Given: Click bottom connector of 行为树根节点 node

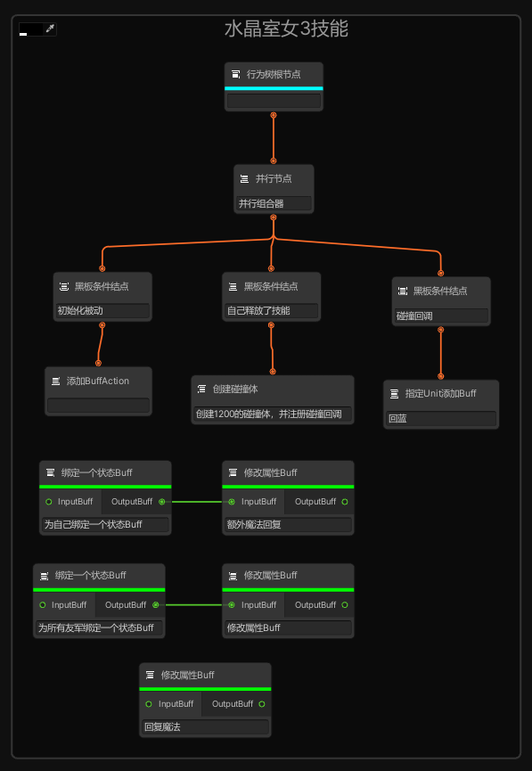Looking at the screenshot, I should (x=274, y=115).
